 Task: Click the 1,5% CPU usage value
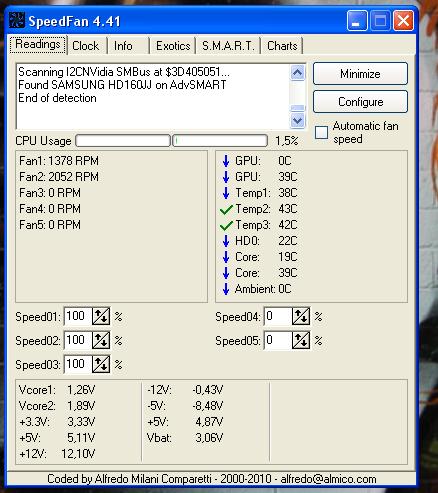tap(286, 141)
